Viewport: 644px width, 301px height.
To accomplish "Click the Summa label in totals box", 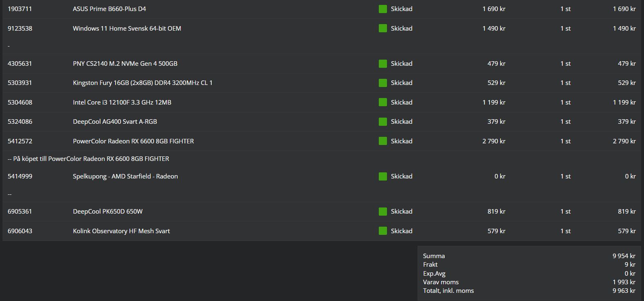I will coord(434,256).
